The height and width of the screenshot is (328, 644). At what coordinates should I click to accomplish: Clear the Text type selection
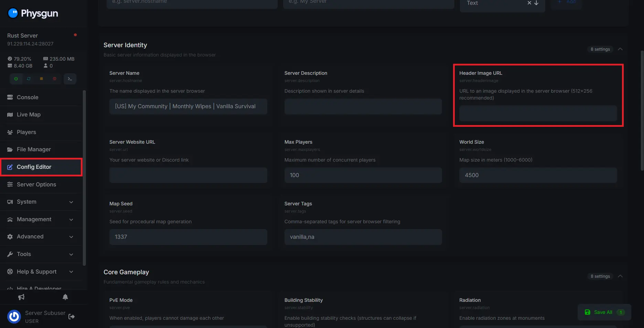(x=529, y=3)
